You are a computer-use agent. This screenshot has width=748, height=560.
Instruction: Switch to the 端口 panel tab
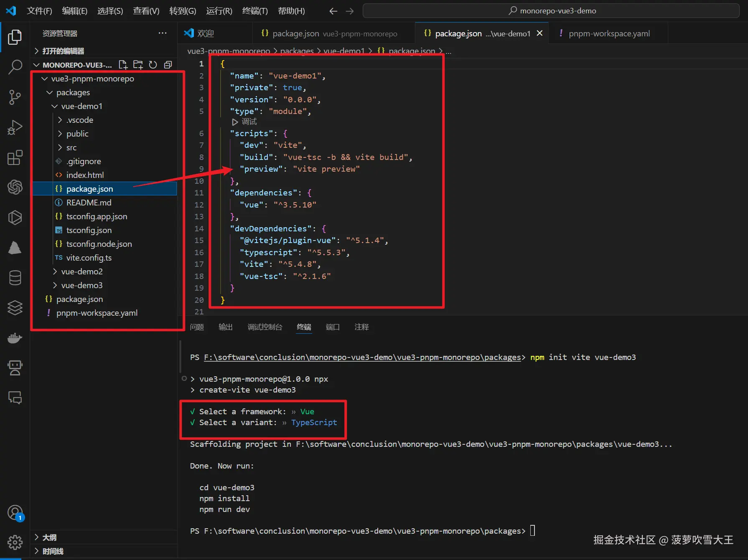click(333, 327)
